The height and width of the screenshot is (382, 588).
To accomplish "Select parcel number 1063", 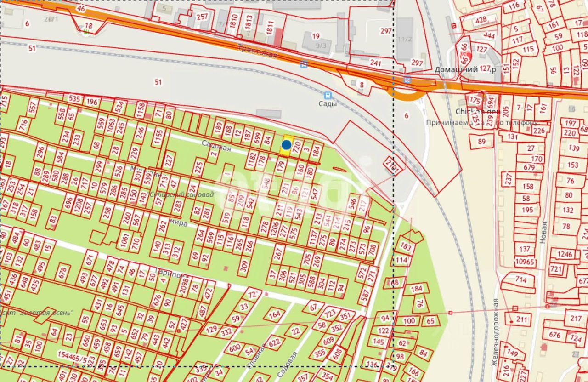I will 111,125.
